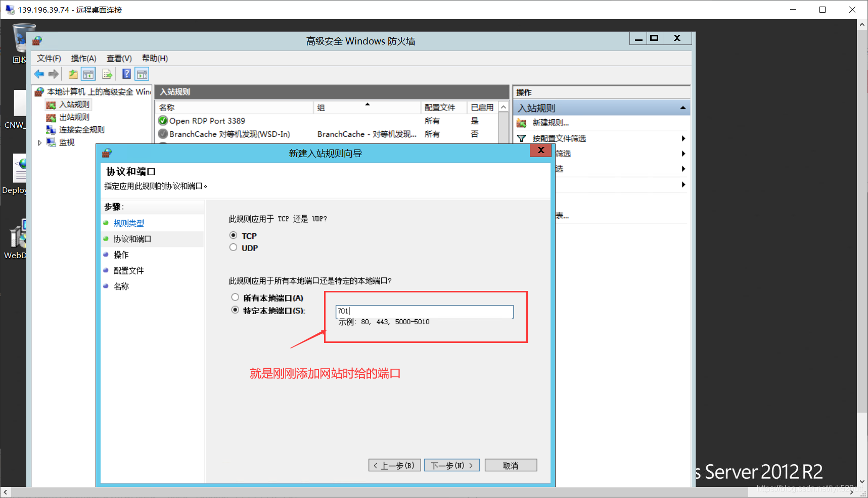The image size is (868, 498).
Task: Click the 配置文件 step in wizard sidebar
Action: (x=128, y=270)
